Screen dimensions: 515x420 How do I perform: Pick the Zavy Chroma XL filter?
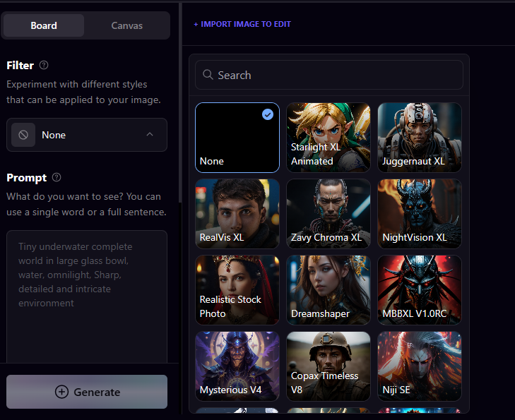coord(328,214)
